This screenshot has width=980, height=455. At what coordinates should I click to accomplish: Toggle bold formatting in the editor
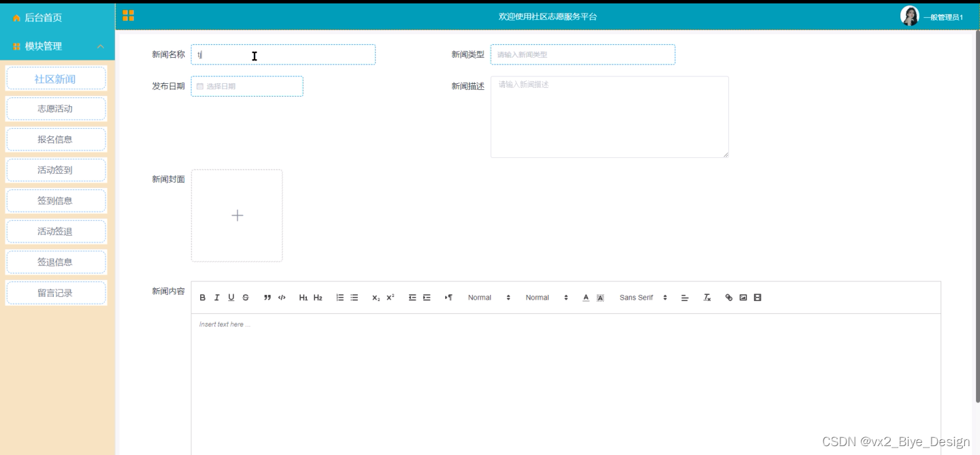(202, 298)
